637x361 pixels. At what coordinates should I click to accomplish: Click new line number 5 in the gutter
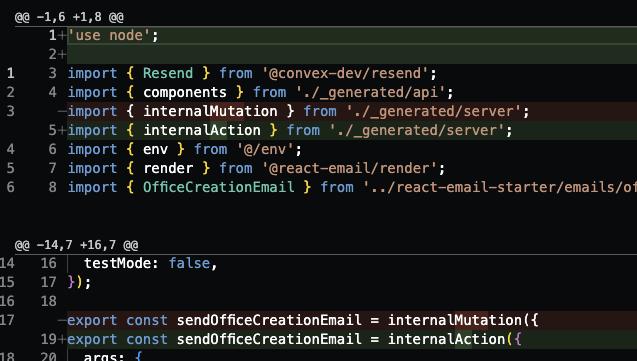53,130
